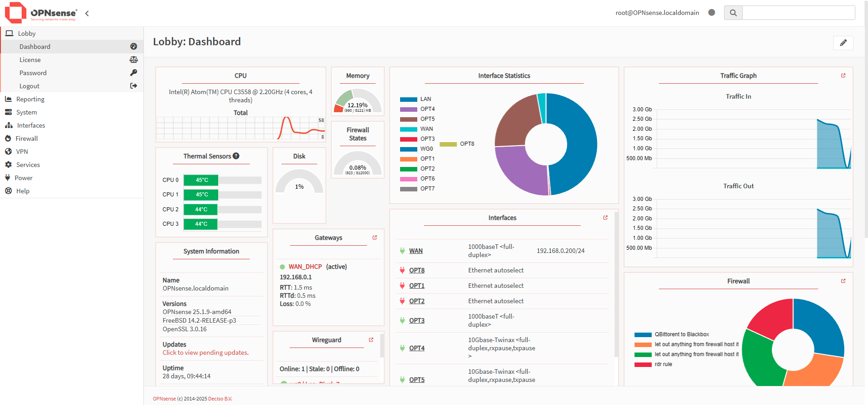
Task: Collapse the Lobby menu section
Action: coord(72,33)
